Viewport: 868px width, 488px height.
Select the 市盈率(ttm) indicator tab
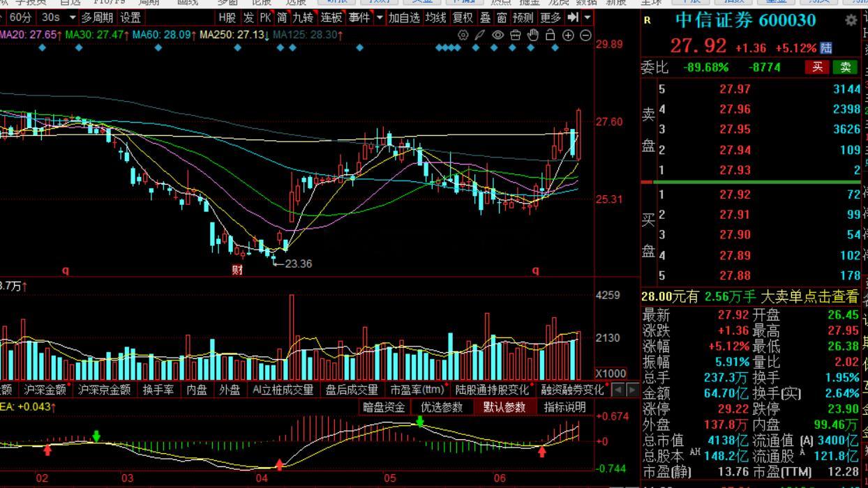tap(417, 390)
